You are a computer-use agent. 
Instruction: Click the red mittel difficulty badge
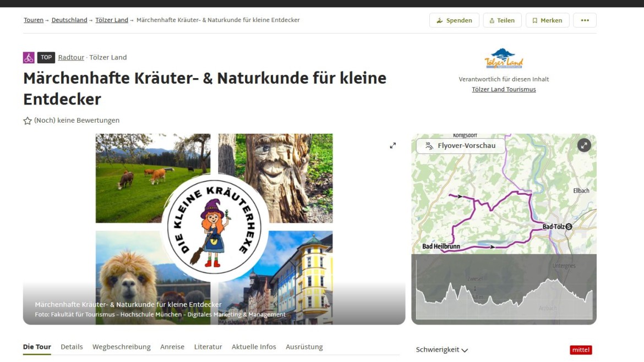581,350
